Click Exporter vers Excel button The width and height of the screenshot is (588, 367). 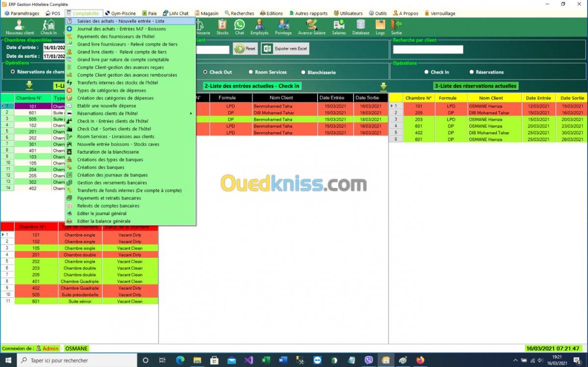click(x=285, y=49)
